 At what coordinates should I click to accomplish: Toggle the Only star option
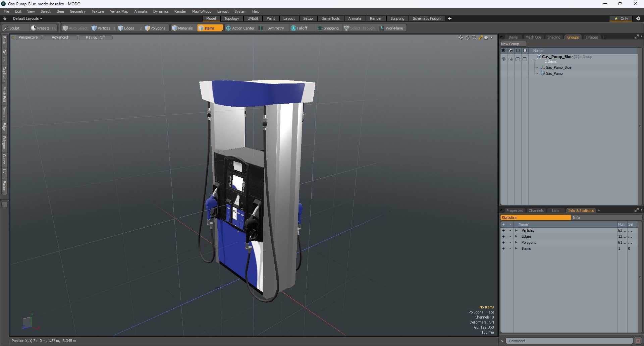621,18
